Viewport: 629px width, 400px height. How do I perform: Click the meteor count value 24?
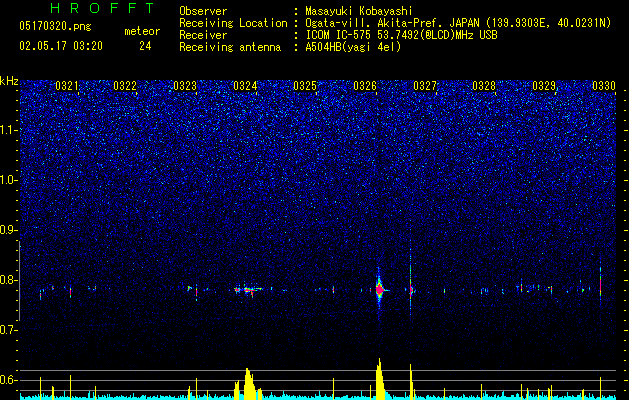[x=145, y=46]
